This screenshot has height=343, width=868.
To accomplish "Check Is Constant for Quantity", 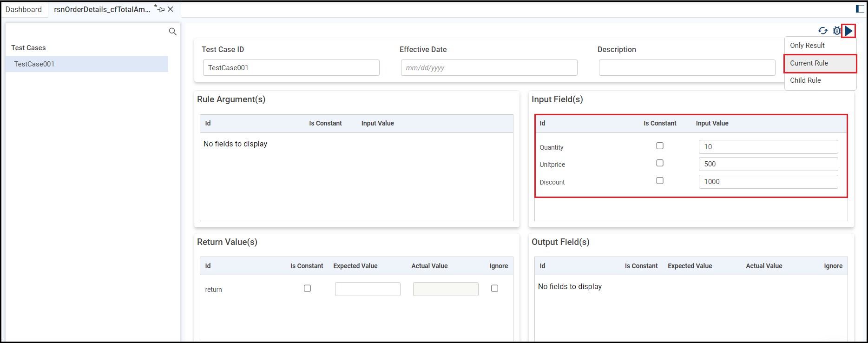I will [660, 146].
